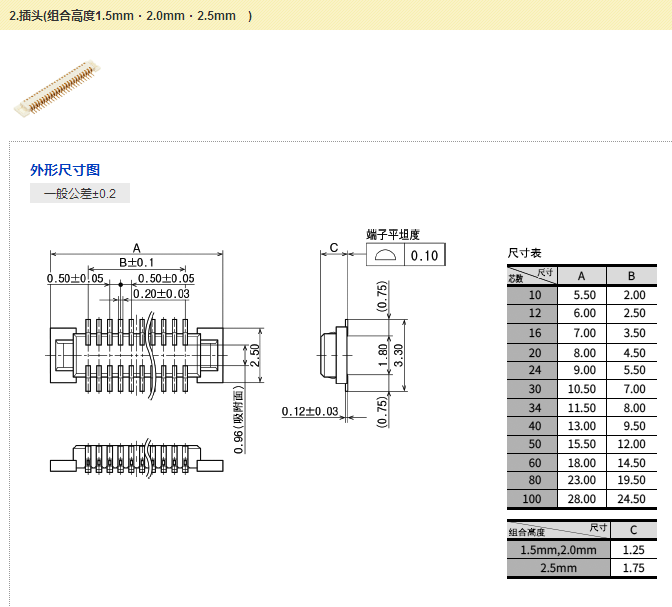This screenshot has width=672, height=607.
Task: Select column header A in dimension table
Action: click(583, 276)
